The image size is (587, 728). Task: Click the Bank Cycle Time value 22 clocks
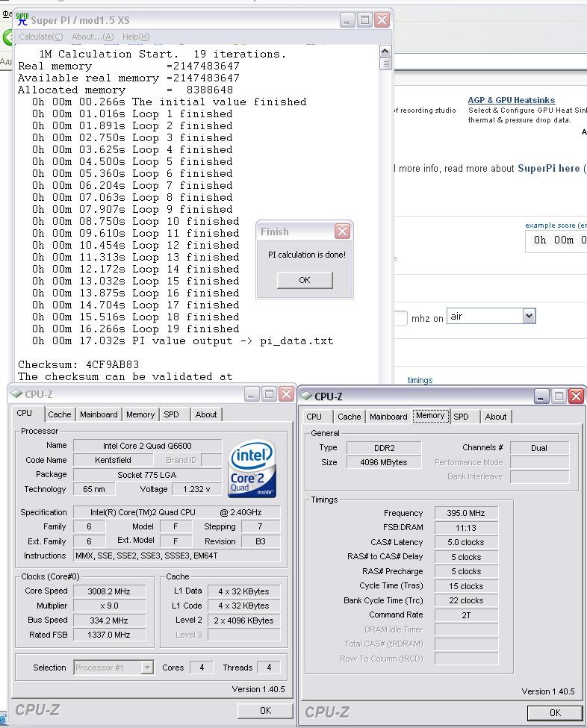tap(466, 600)
